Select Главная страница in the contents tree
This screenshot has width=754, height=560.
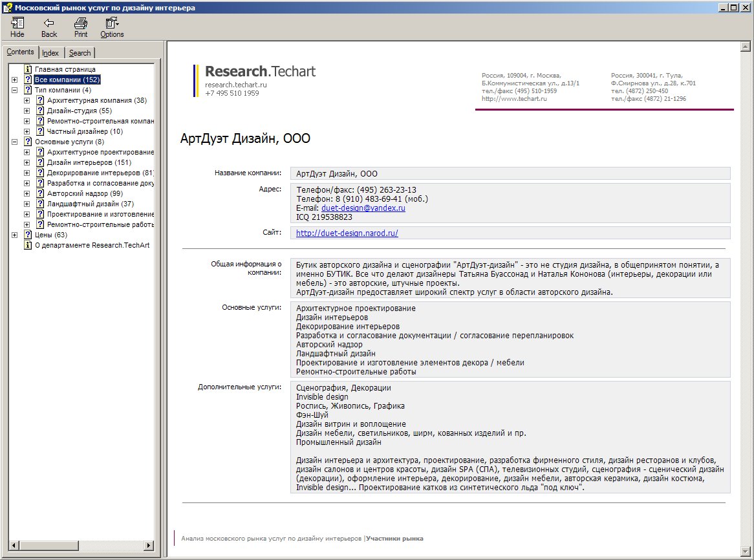click(65, 69)
